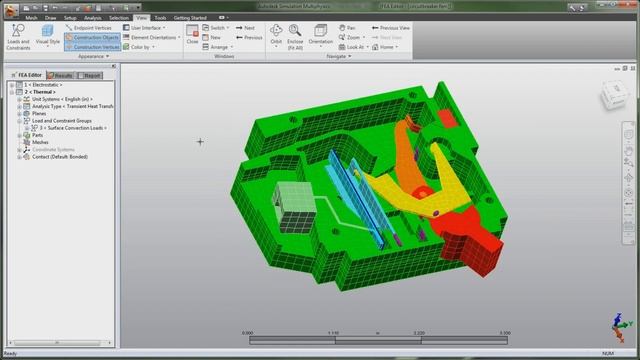
Task: Click the Ready status text
Action: pyautogui.click(x=10, y=353)
